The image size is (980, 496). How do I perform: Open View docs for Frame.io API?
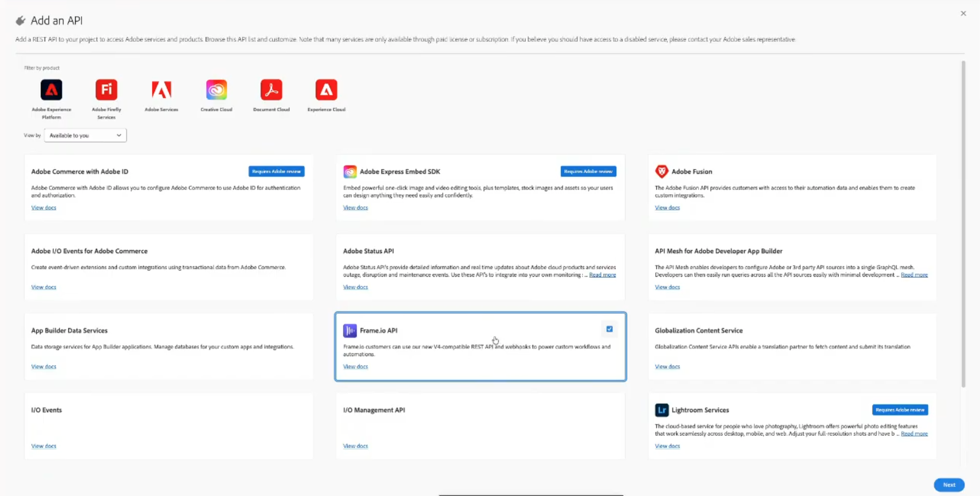click(356, 367)
